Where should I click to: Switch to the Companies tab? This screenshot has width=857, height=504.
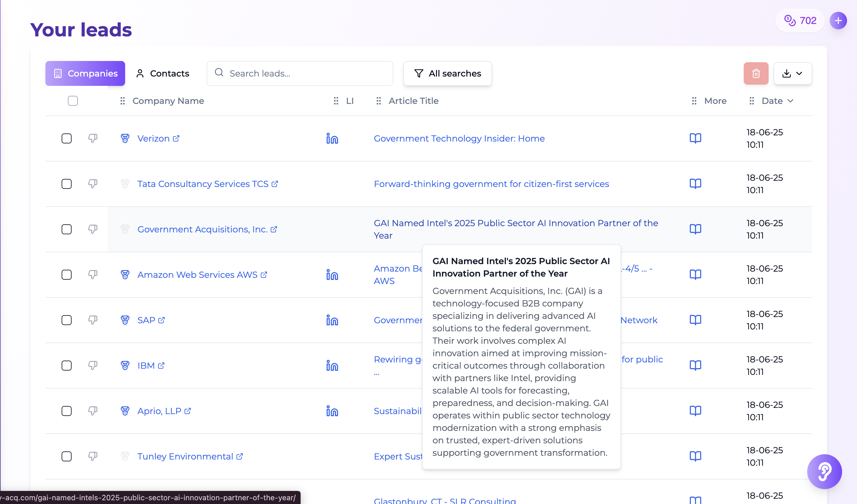pyautogui.click(x=85, y=73)
